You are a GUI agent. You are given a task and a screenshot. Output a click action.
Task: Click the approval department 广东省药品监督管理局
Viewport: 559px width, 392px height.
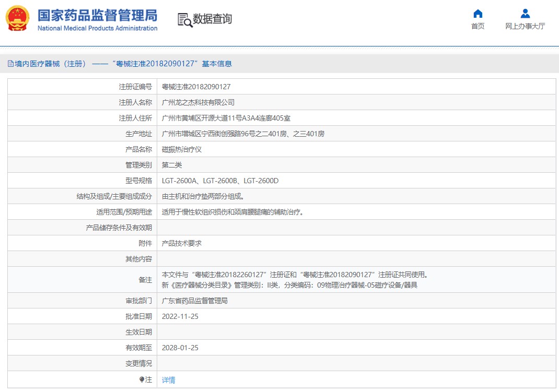pyautogui.click(x=195, y=301)
